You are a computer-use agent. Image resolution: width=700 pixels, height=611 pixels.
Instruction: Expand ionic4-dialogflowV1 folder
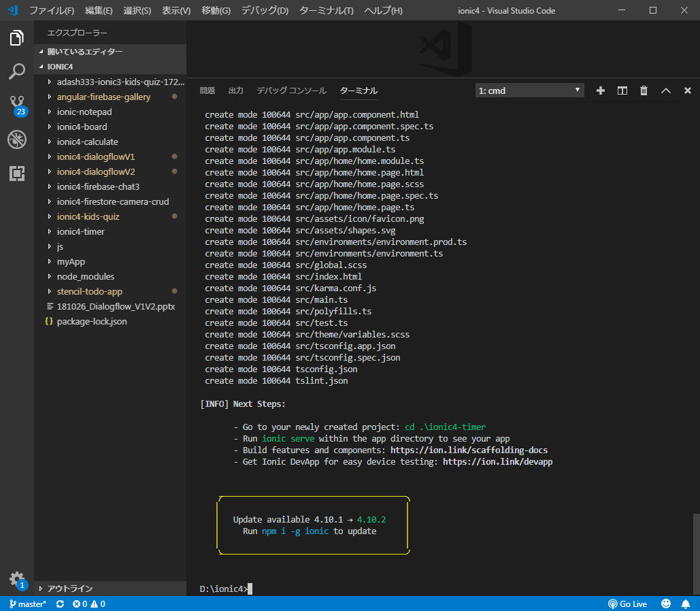(x=110, y=156)
